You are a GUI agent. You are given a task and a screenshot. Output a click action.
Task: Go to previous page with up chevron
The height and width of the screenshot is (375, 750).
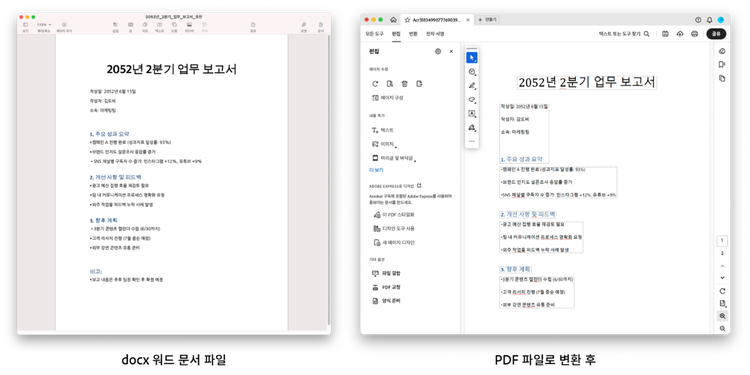click(x=722, y=266)
